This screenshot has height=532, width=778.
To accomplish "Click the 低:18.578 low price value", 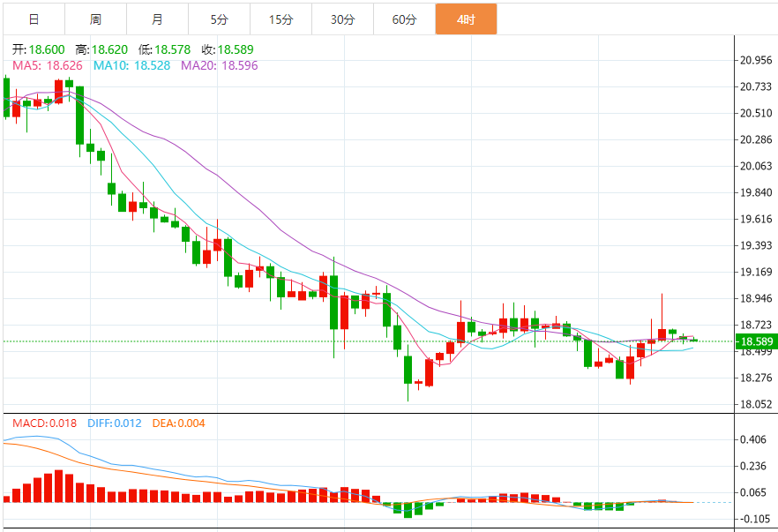I will pos(164,49).
